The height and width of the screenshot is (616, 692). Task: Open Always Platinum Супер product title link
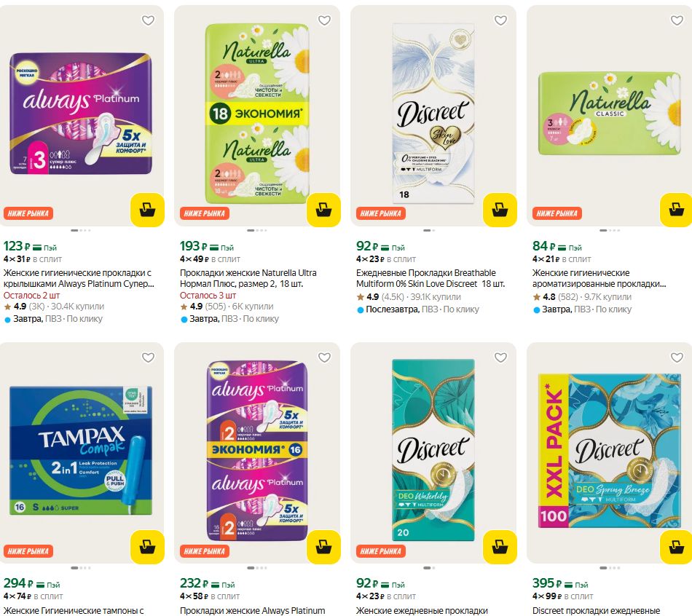79,278
